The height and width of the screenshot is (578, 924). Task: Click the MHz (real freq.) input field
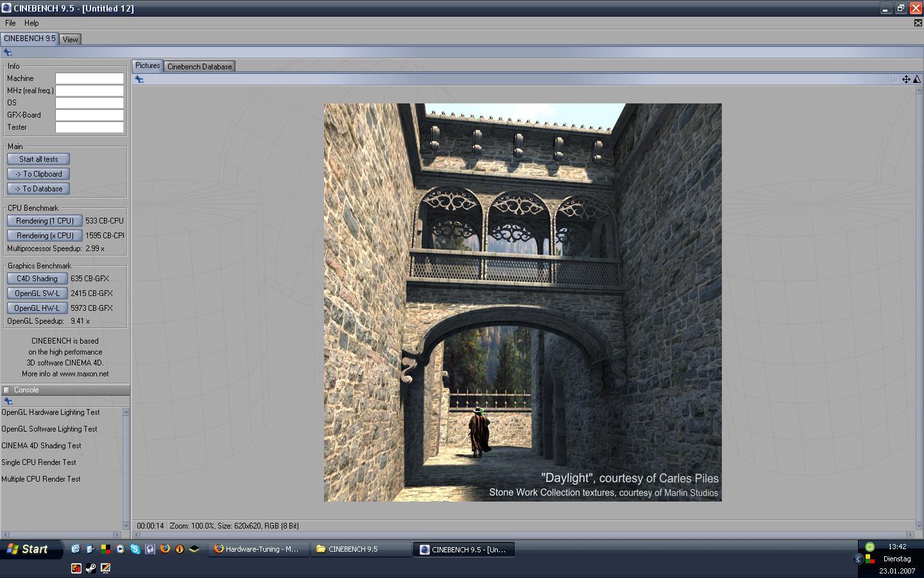pos(89,91)
